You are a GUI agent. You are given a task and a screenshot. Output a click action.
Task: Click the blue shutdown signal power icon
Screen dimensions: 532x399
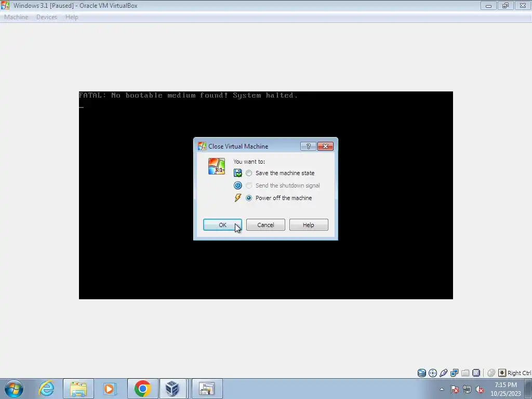[x=238, y=185]
